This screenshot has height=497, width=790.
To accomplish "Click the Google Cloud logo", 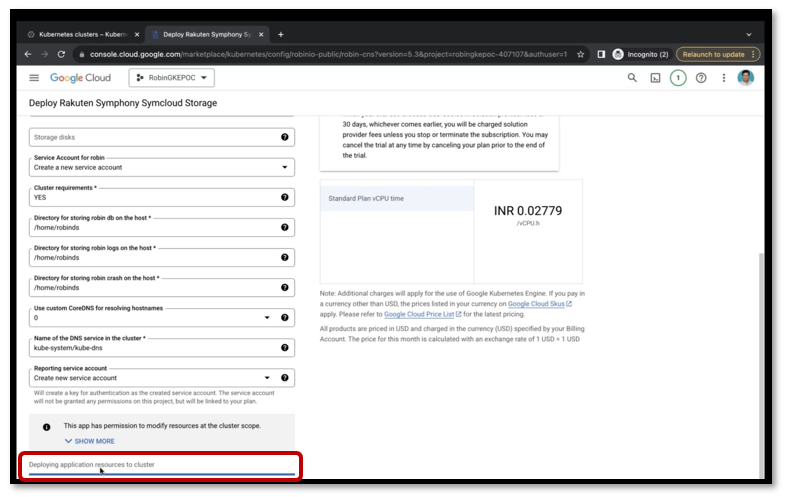I will tap(80, 78).
